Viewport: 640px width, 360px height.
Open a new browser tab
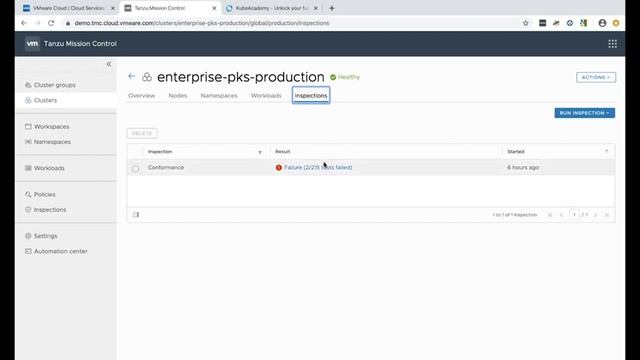pos(332,8)
